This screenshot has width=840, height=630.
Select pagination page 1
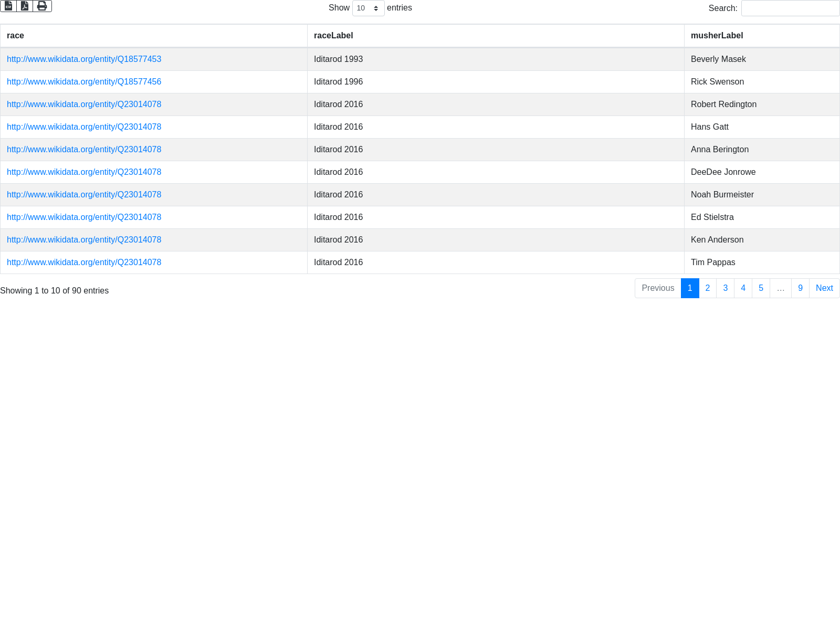[690, 288]
